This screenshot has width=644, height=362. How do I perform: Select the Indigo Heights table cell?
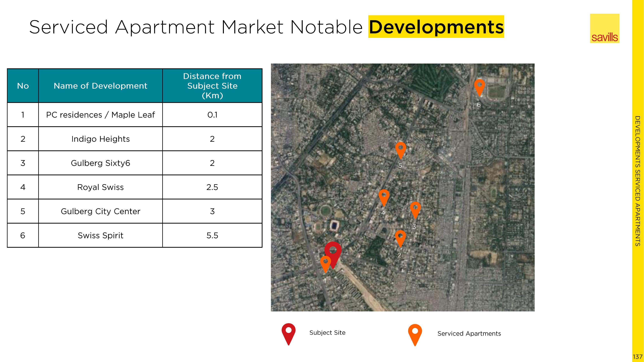click(100, 139)
